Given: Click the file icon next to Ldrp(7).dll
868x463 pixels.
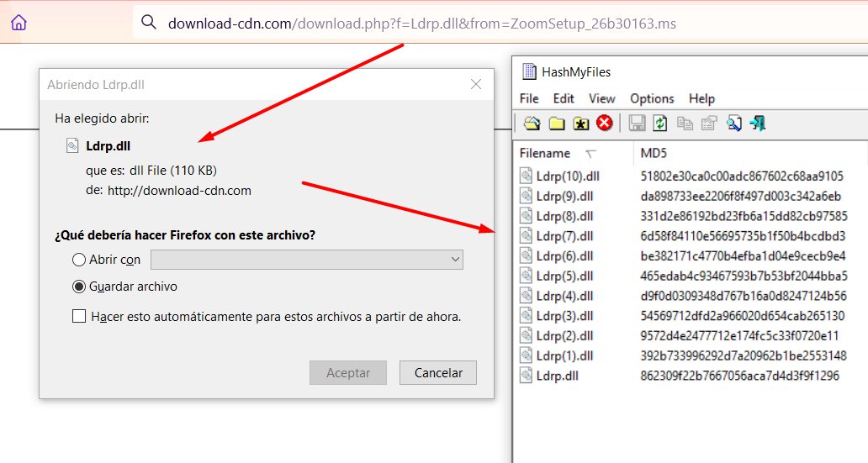Looking at the screenshot, I should click(526, 235).
